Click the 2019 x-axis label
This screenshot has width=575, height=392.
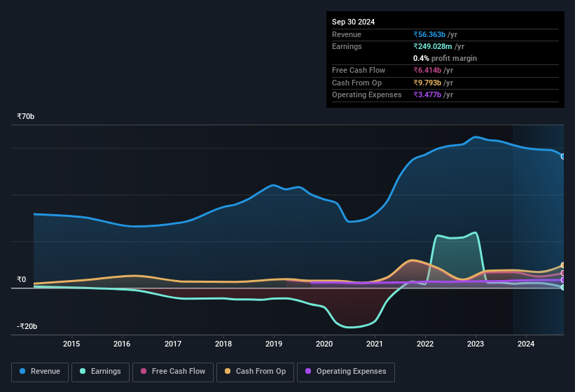pyautogui.click(x=274, y=344)
